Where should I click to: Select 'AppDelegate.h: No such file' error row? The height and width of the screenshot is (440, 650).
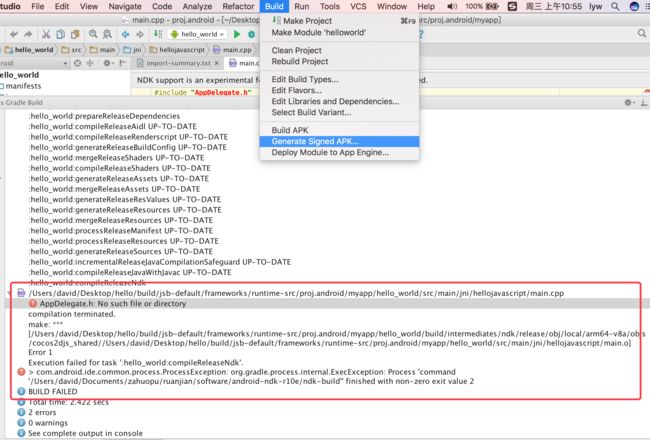[x=327, y=304]
